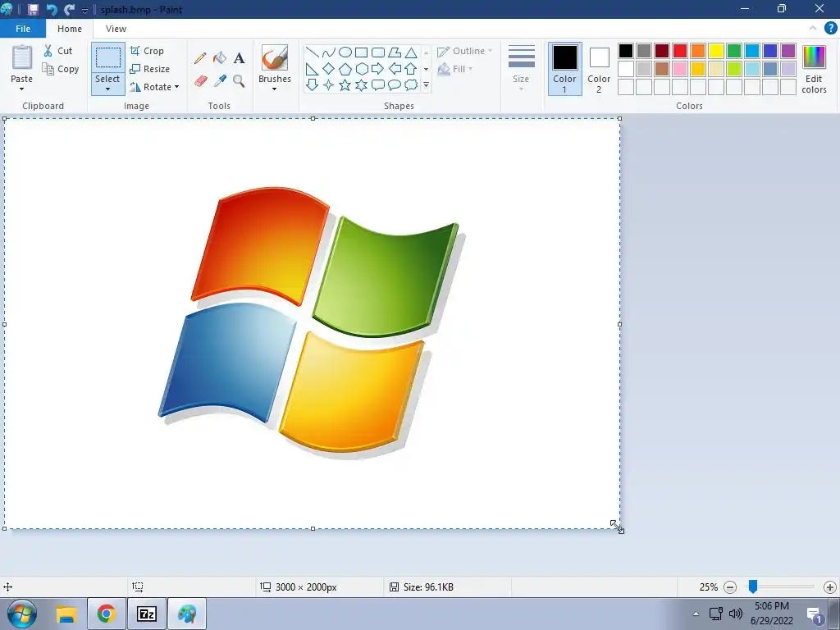Viewport: 840px width, 630px height.
Task: Select the Polygon shape
Action: coord(395,52)
